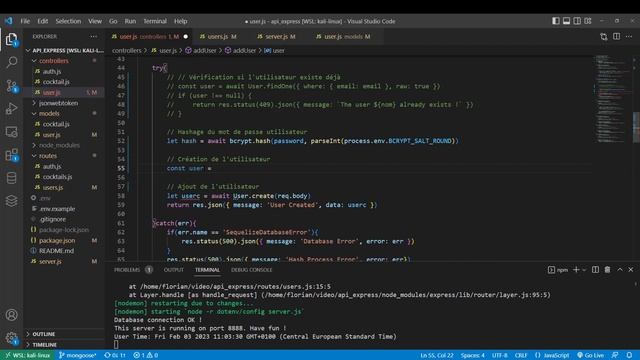This screenshot has width=640, height=360.
Task: Open Customize Layout icon in title bar
Action: point(588,21)
